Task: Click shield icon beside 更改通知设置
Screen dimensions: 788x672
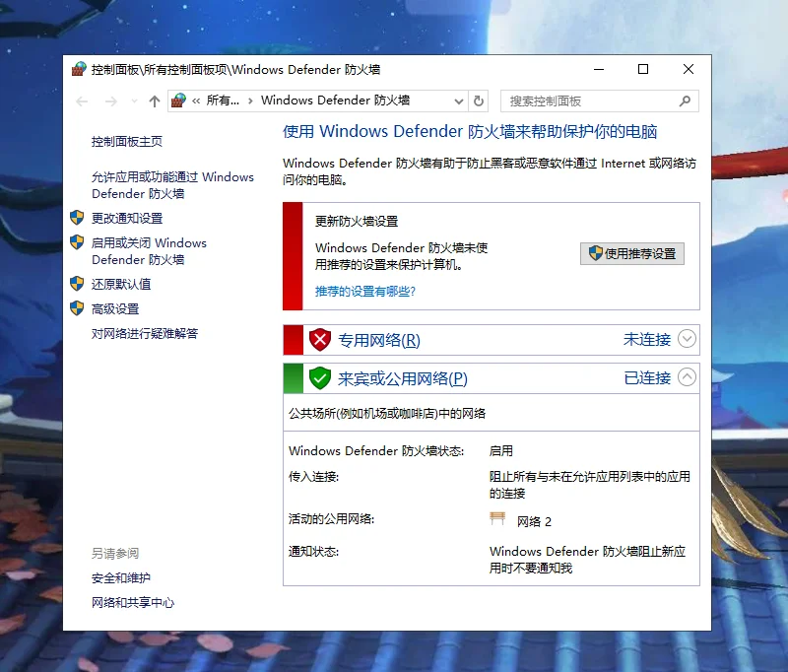Action: pos(77,218)
